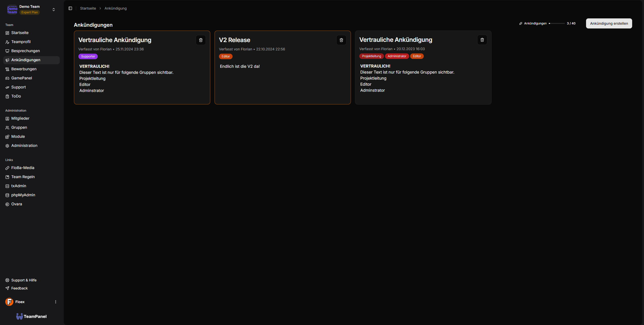
Task: Open the Besprechungen section via its chat icon
Action: [7, 51]
